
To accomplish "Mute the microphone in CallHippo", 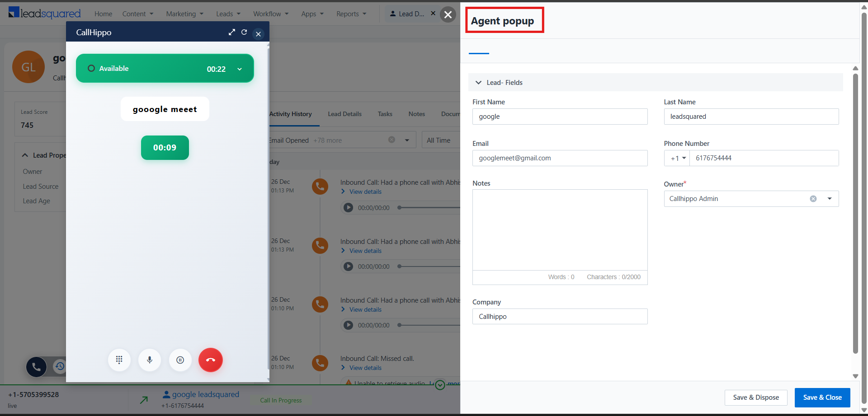I will click(x=150, y=360).
